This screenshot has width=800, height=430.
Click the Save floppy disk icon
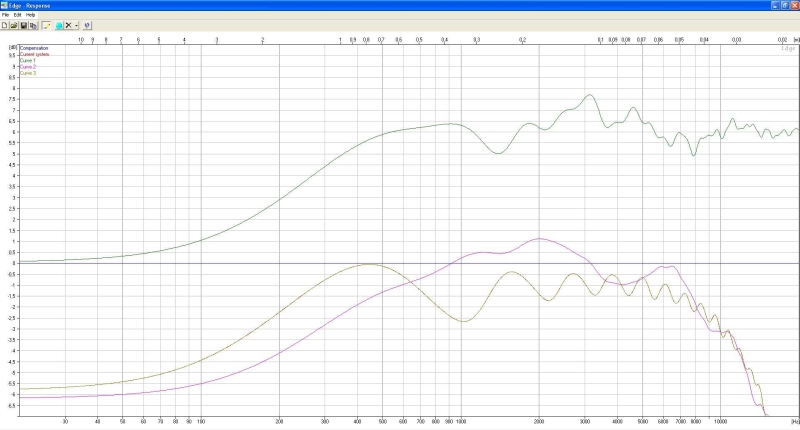click(x=23, y=25)
